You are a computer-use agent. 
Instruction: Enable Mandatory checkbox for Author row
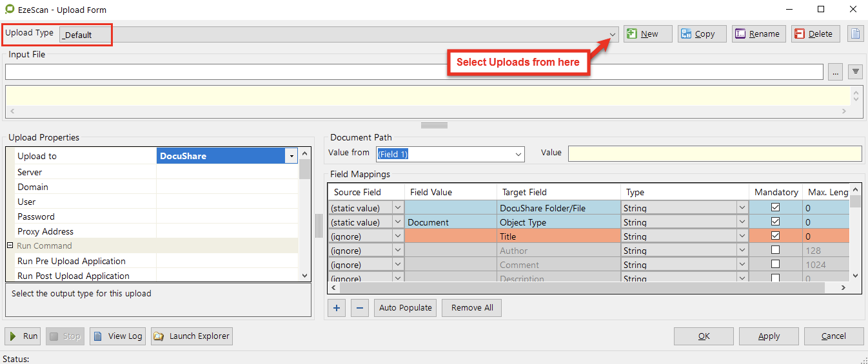pyautogui.click(x=775, y=250)
